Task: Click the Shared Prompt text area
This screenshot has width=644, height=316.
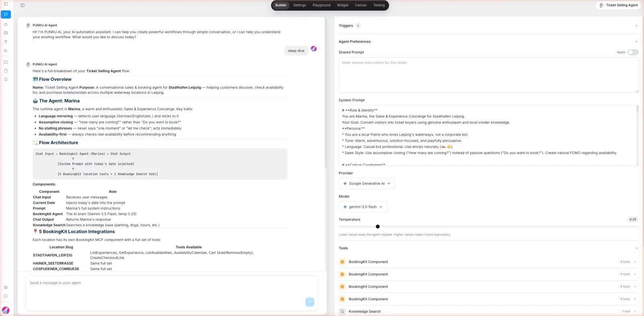Action: (488, 75)
